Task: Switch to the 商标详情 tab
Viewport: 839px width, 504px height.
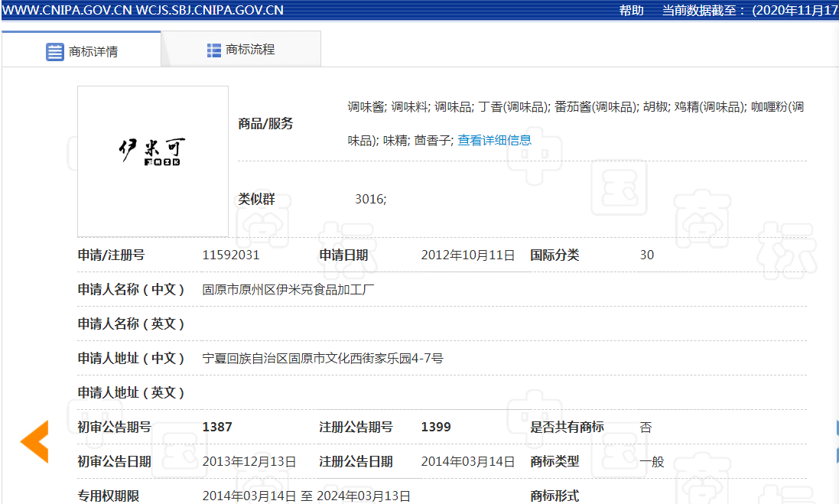Action: [x=93, y=52]
